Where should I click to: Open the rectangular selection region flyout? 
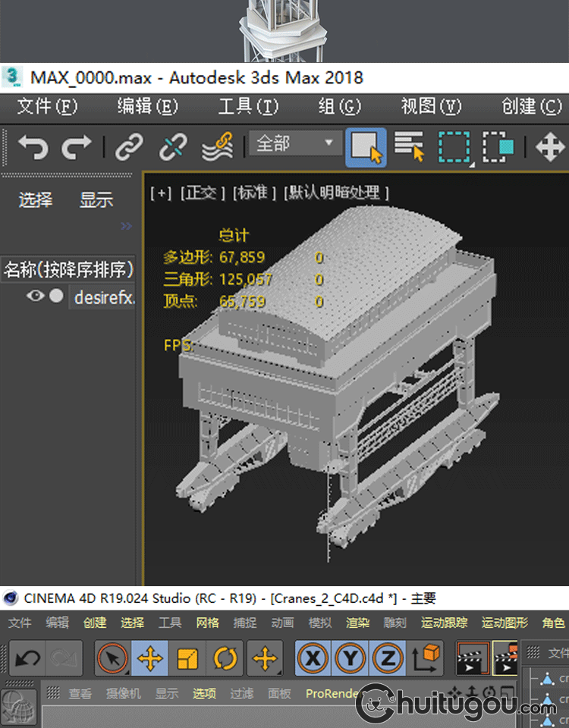(x=454, y=146)
